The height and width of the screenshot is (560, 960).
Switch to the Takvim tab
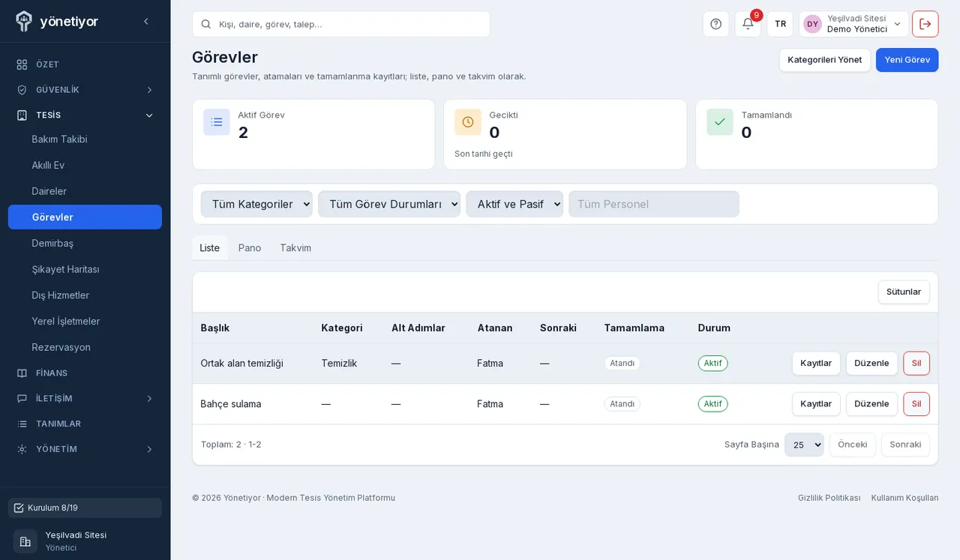click(x=295, y=248)
